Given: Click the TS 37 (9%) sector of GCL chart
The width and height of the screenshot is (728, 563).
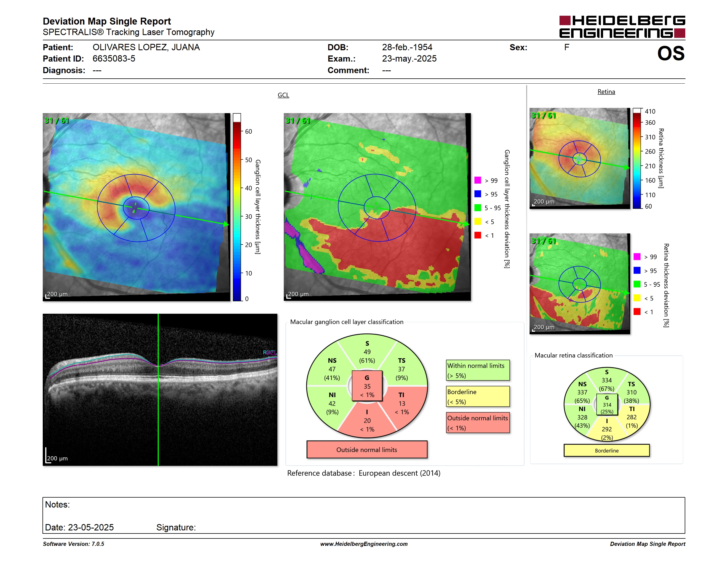Looking at the screenshot, I should (x=402, y=369).
